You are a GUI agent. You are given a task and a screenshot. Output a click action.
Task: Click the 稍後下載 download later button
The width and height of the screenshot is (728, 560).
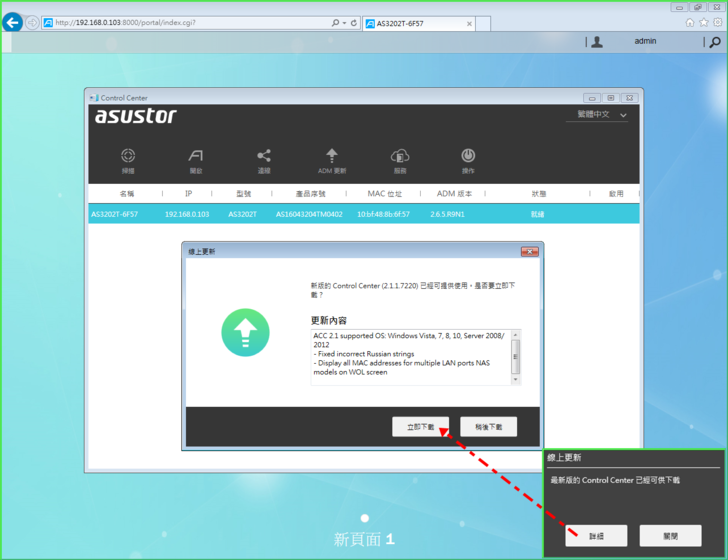tap(488, 427)
